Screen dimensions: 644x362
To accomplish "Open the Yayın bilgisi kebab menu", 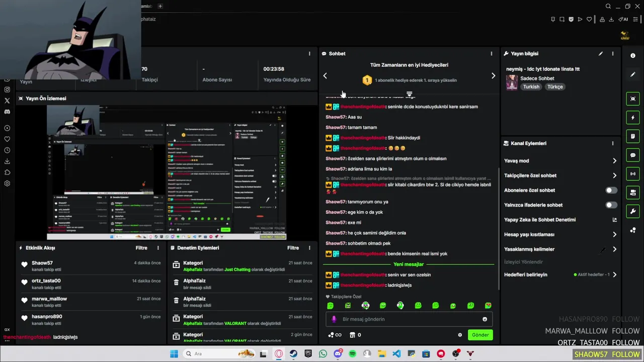I will [x=613, y=53].
